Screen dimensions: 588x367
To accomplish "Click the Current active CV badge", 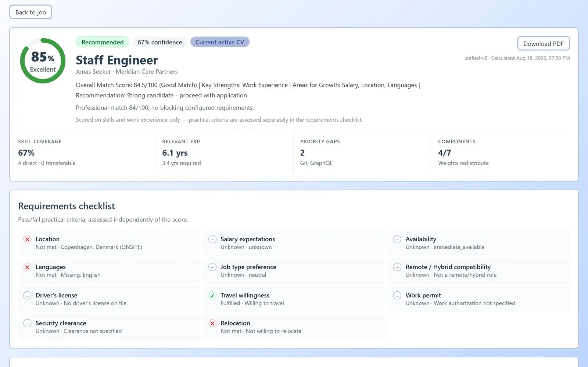I will [x=220, y=42].
